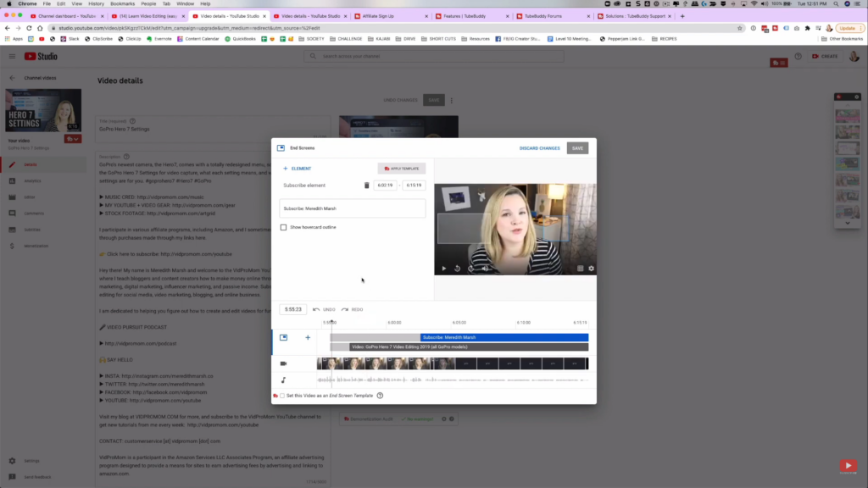Viewport: 868px width, 488px height.
Task: Open YouTube Studio help question mark
Action: tap(798, 56)
